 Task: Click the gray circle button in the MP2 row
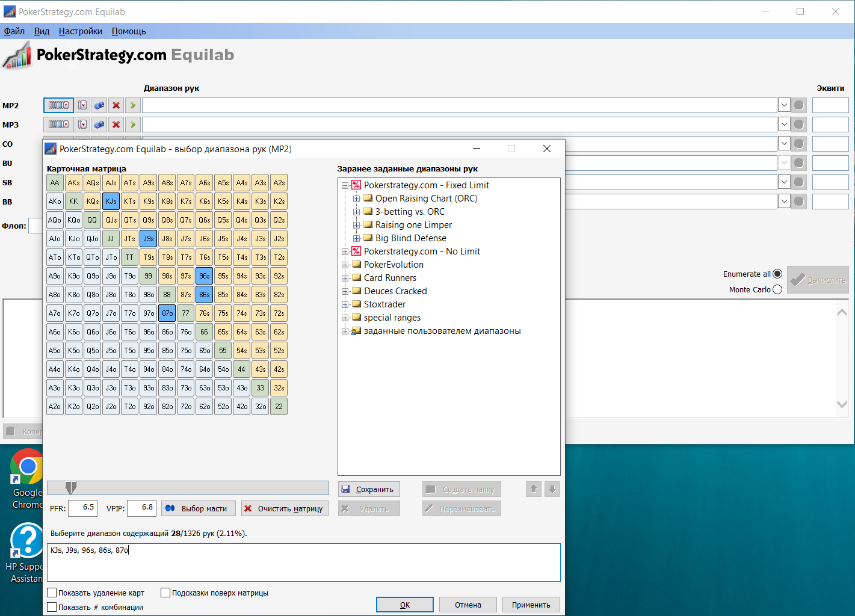(799, 105)
